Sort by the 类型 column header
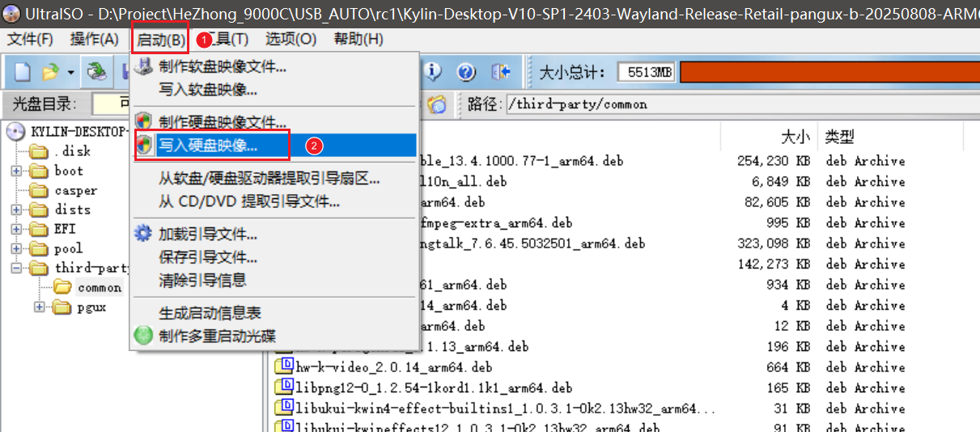 coord(839,138)
